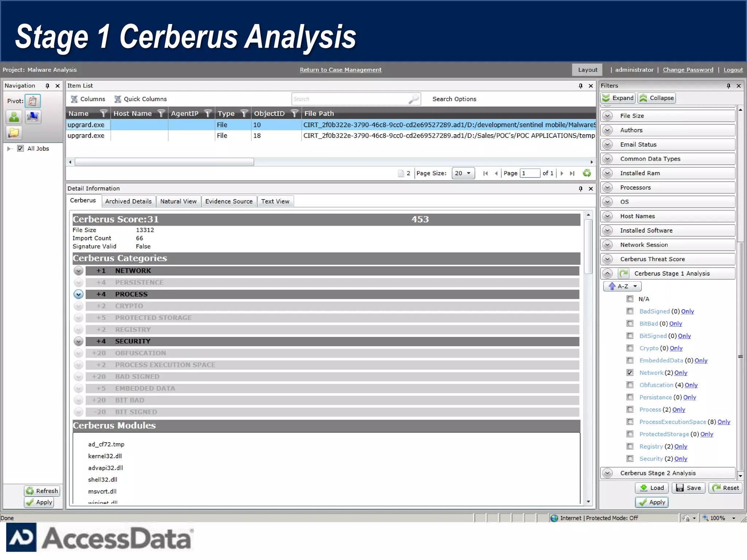The width and height of the screenshot is (747, 560).
Task: Expand the Cerberus Stage 2 Analysis filter
Action: [x=608, y=473]
